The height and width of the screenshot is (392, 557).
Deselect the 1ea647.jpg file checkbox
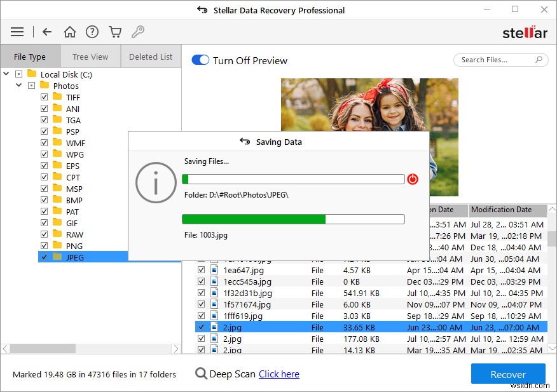tap(202, 270)
